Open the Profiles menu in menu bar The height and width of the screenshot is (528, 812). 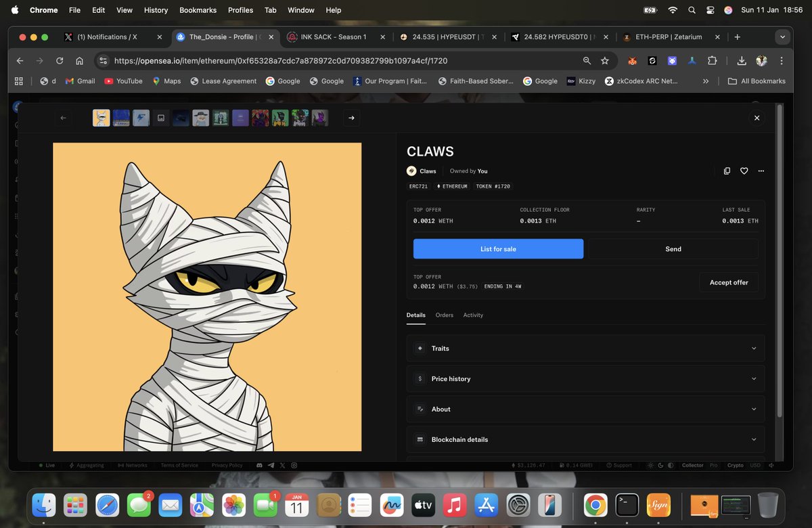click(x=240, y=10)
